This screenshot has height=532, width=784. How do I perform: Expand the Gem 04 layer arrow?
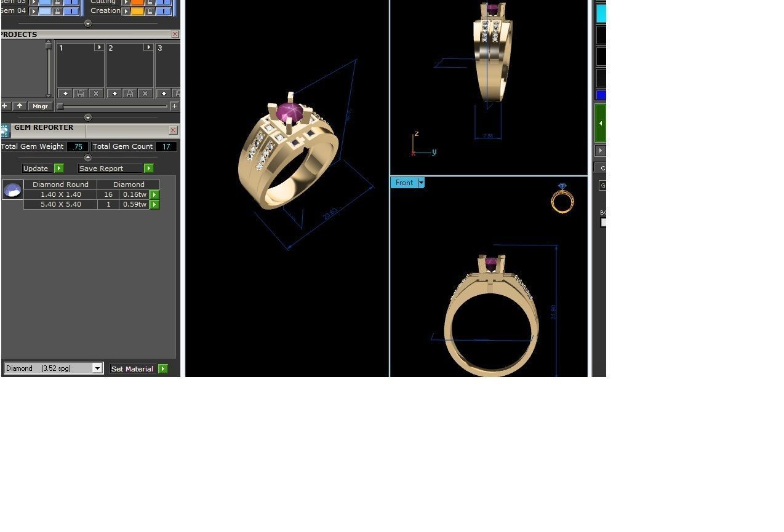[34, 11]
